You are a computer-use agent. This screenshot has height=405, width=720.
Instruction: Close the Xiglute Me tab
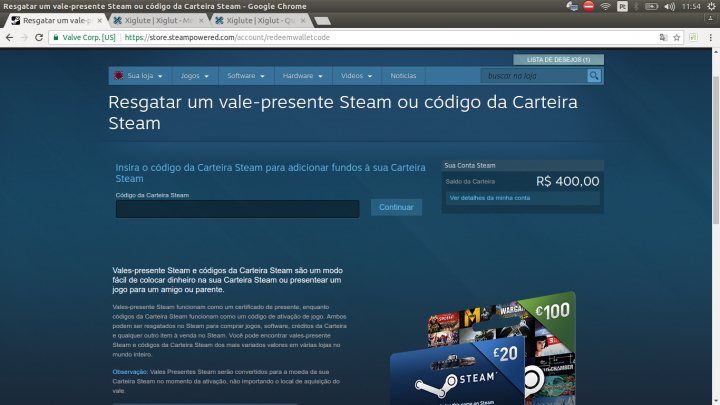click(x=201, y=21)
